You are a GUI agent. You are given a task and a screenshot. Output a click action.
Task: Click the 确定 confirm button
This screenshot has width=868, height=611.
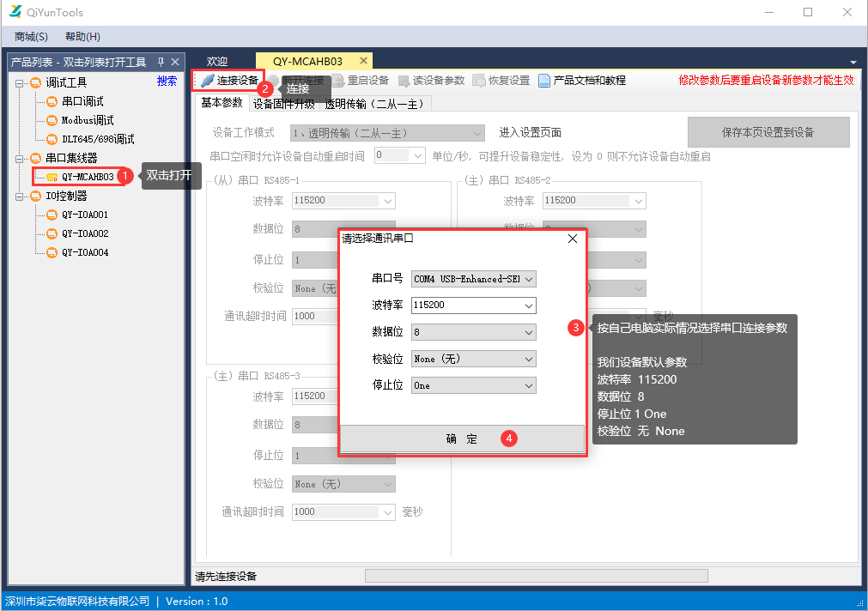462,438
